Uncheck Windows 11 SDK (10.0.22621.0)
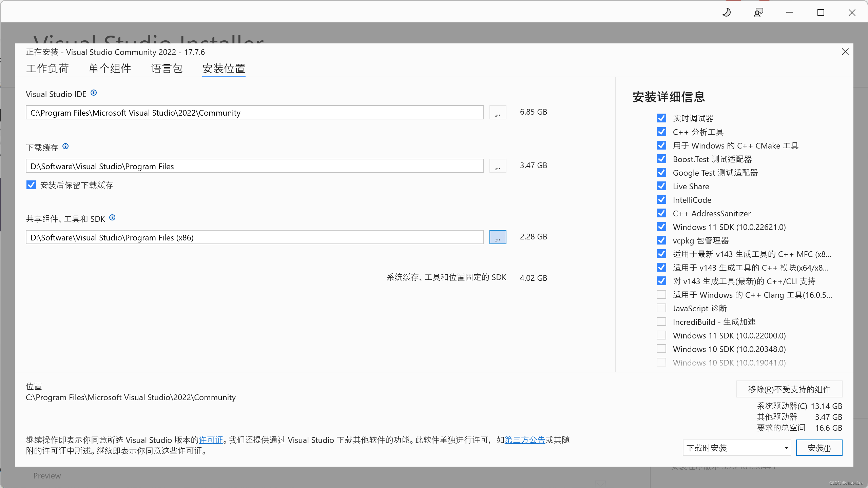The height and width of the screenshot is (488, 868). 661,227
